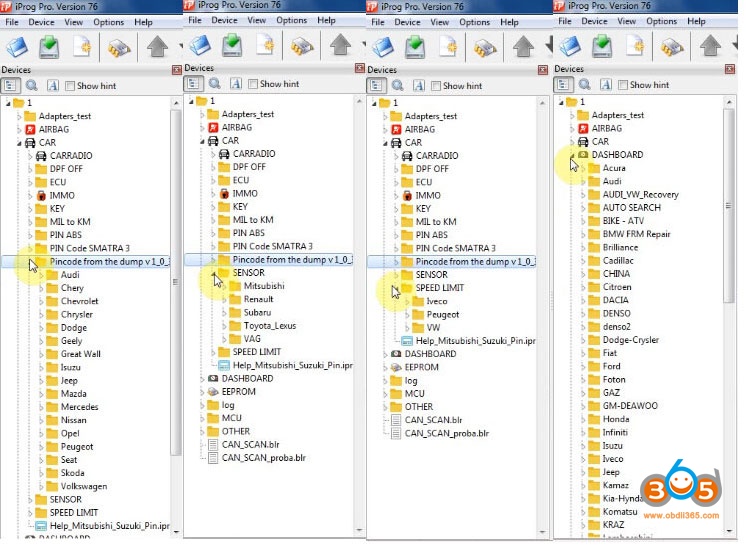
Task: Click the new document icon in DASHBOARD-expanded window
Action: tap(635, 46)
